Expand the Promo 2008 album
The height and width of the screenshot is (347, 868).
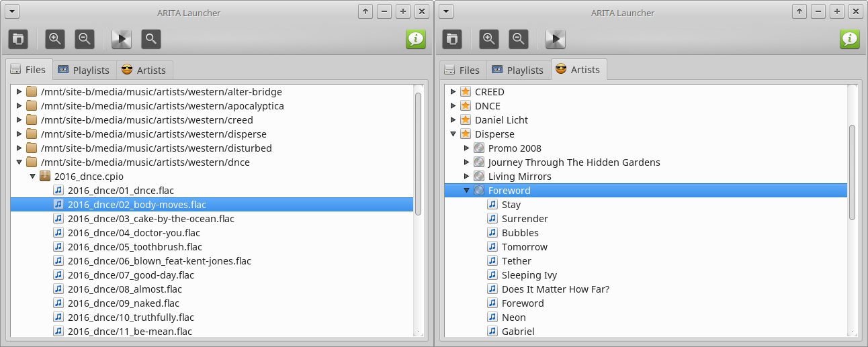(466, 148)
